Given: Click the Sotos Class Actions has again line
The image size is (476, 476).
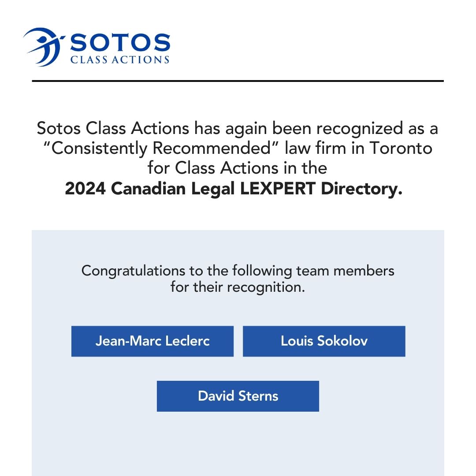Looking at the screenshot, I should pyautogui.click(x=238, y=128).
